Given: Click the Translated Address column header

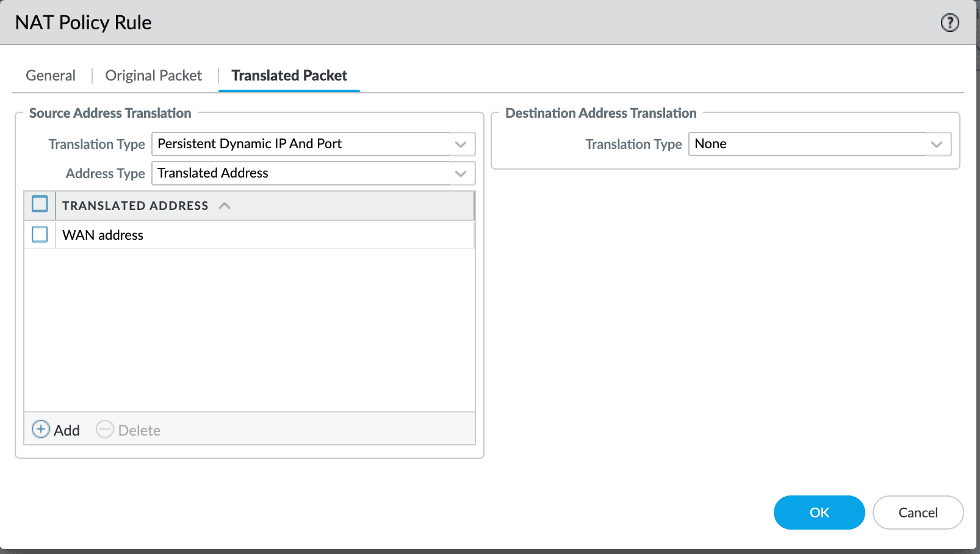Looking at the screenshot, I should (x=135, y=205).
